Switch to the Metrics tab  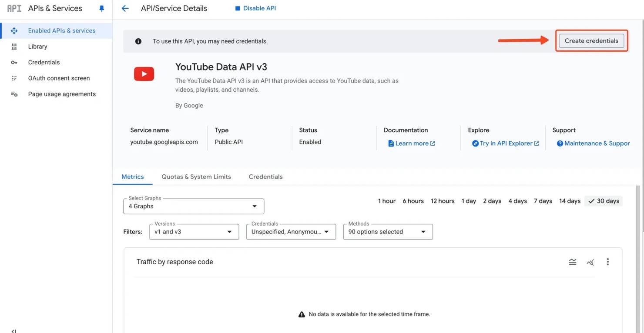(133, 177)
